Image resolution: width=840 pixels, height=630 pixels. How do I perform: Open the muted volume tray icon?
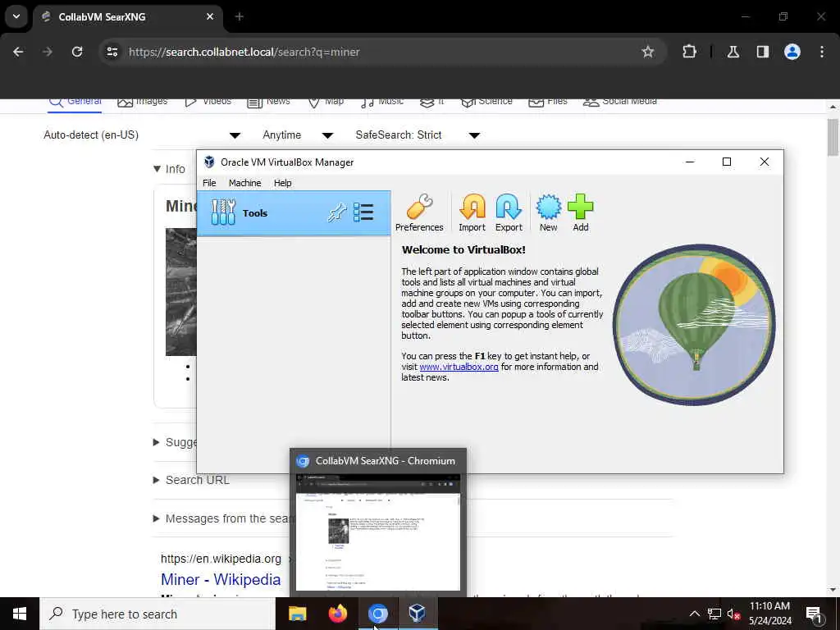click(733, 614)
